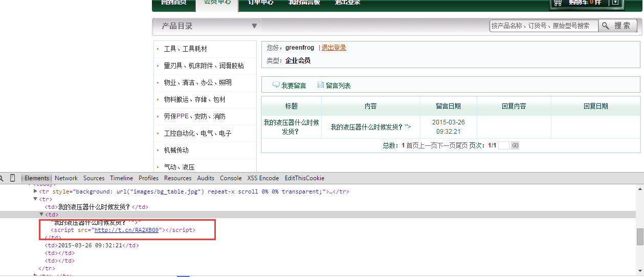This screenshot has width=644, height=277.
Task: Select category 劳保PPE、安防、消防
Action: (x=194, y=117)
